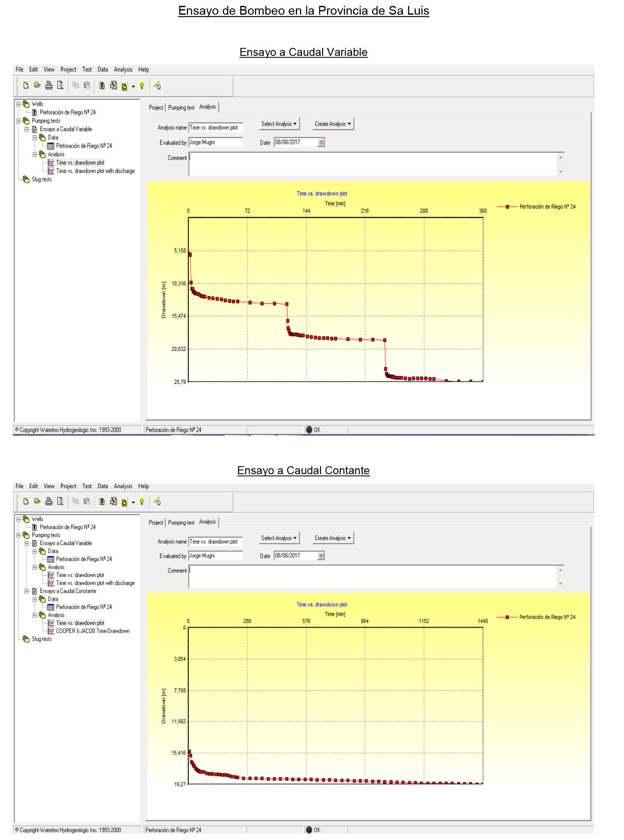This screenshot has height=840, width=624.
Task: Click Open folder icon in Caudal Variable window
Action: (37, 85)
